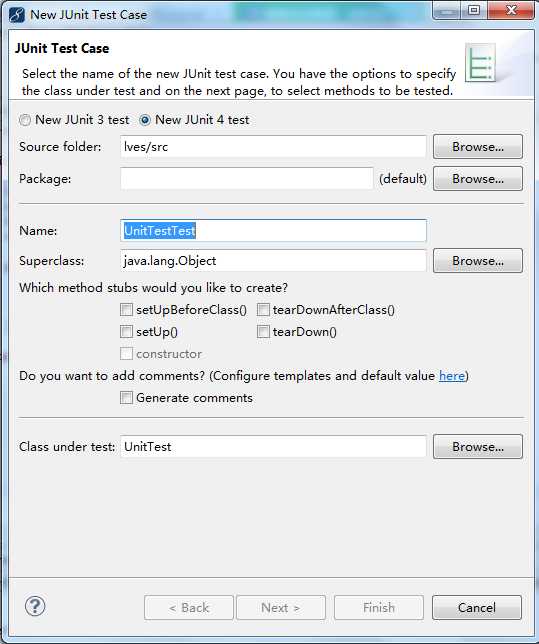This screenshot has width=539, height=644.
Task: Click the Cancel button
Action: coord(477,607)
